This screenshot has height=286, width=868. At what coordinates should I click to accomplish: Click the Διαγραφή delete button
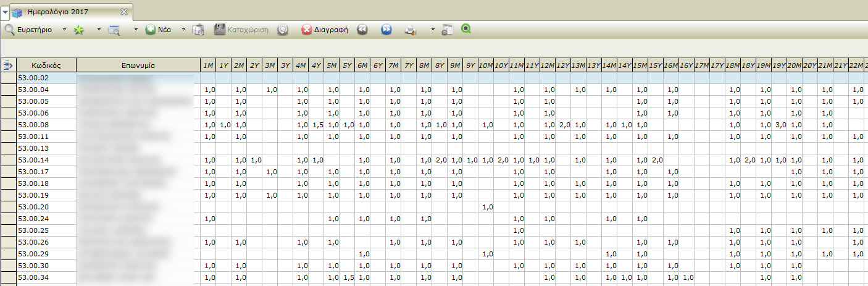325,30
